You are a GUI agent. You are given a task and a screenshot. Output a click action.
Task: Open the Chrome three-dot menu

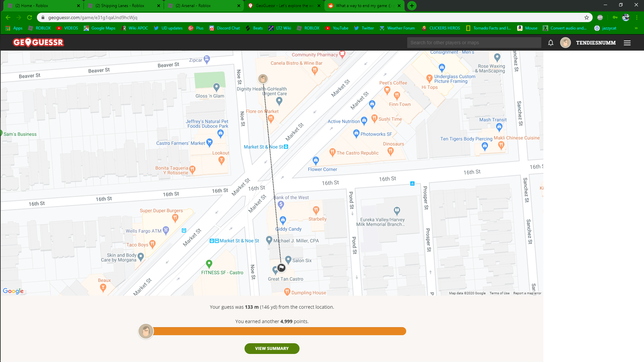coord(637,17)
